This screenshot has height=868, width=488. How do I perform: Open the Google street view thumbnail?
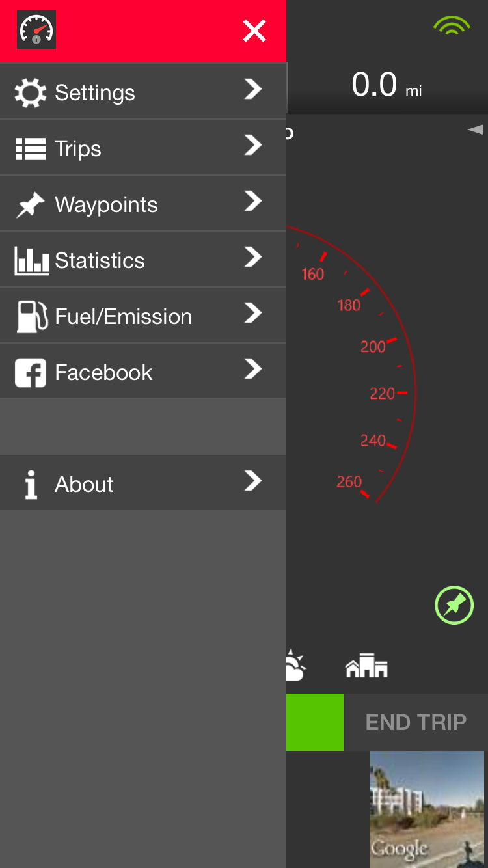click(x=427, y=809)
